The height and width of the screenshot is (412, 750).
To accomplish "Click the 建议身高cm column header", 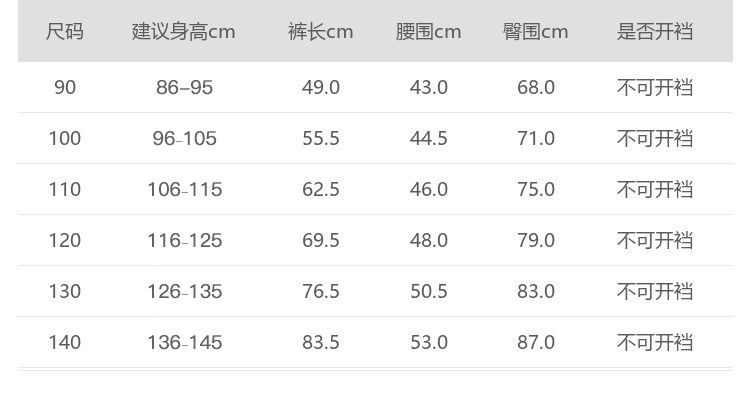I will 184,32.
